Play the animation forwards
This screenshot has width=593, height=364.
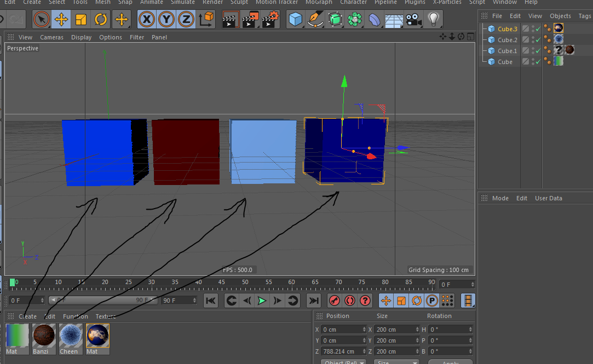262,301
